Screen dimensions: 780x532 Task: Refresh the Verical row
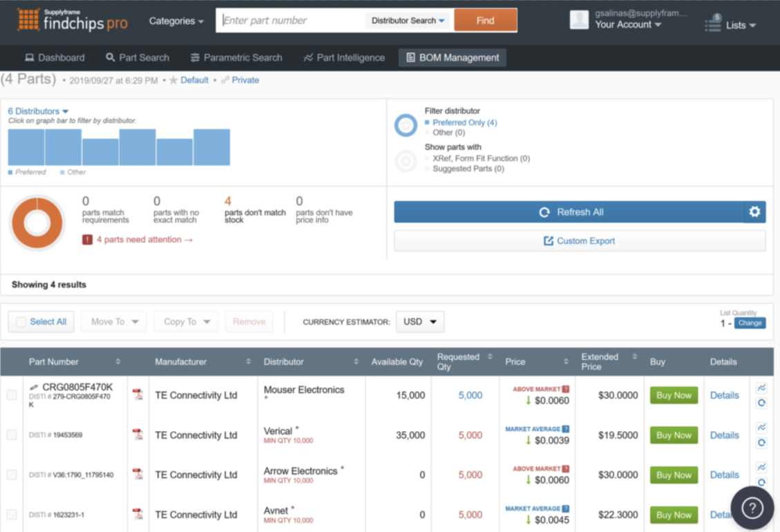pos(761,442)
